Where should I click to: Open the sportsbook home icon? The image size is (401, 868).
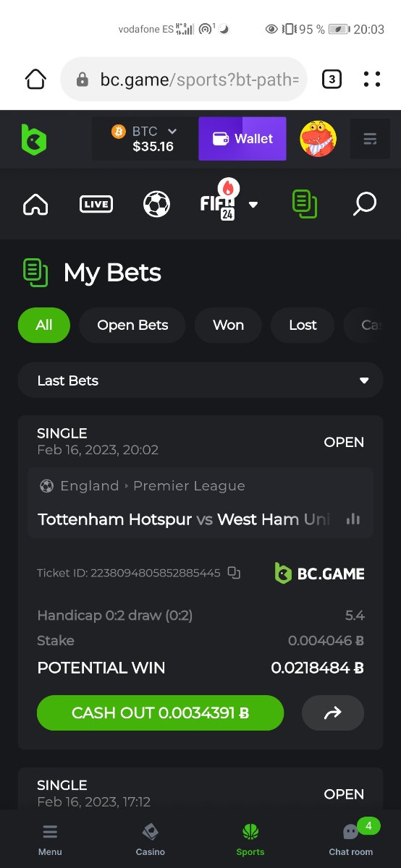35,205
